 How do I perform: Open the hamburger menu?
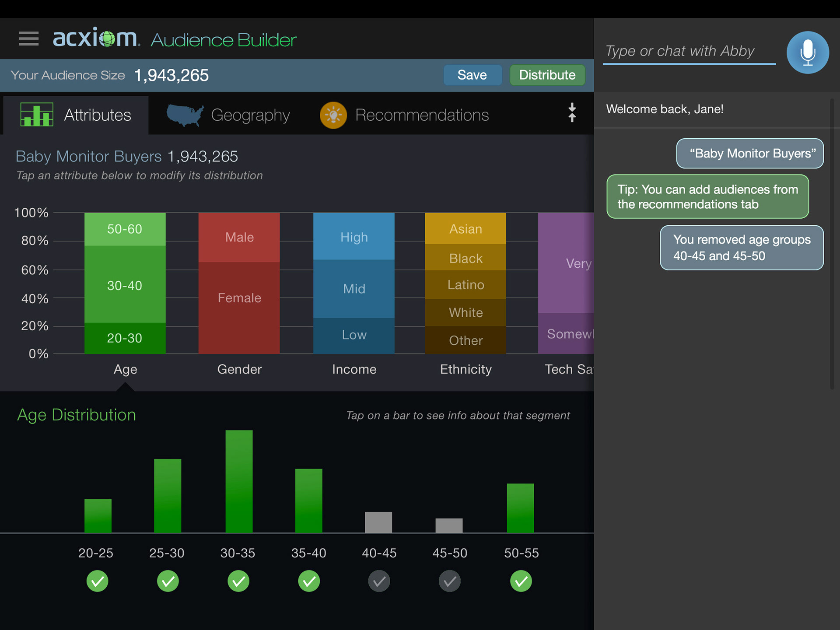28,39
